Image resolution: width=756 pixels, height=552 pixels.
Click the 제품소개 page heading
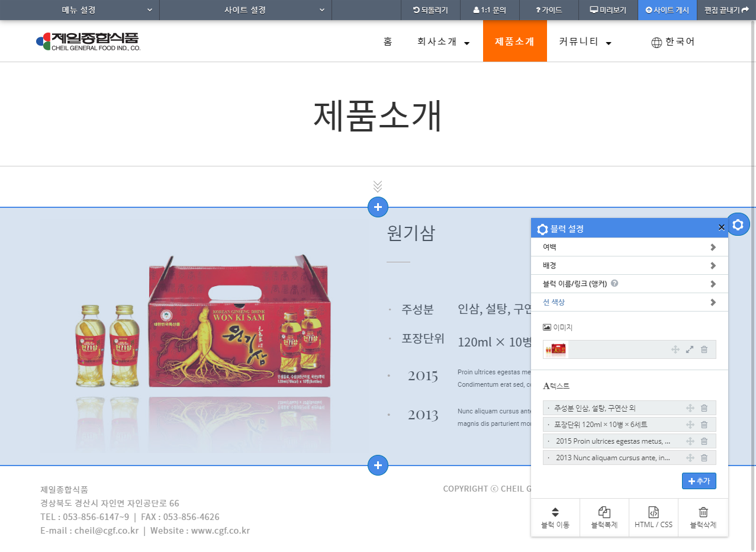tap(378, 116)
